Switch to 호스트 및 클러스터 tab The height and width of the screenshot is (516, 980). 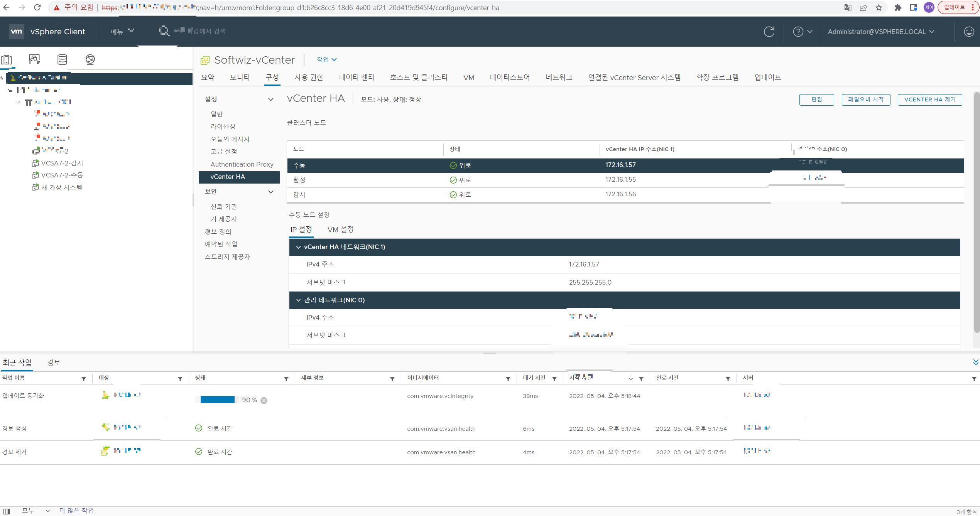pyautogui.click(x=419, y=78)
